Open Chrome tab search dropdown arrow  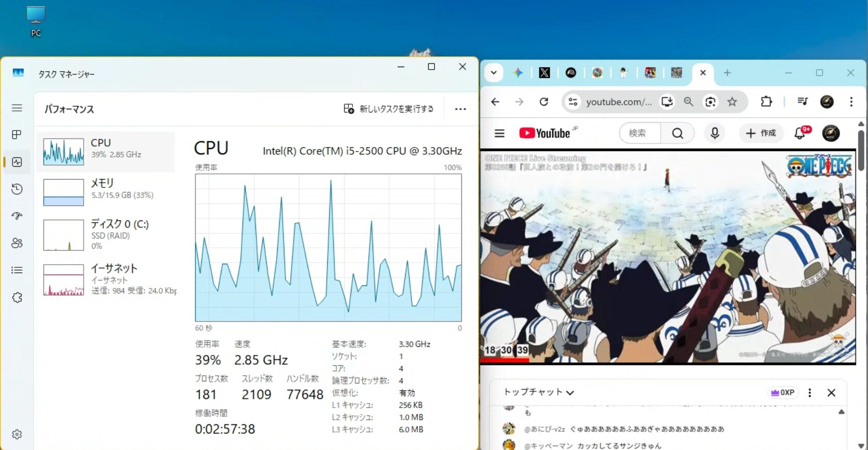tap(493, 73)
